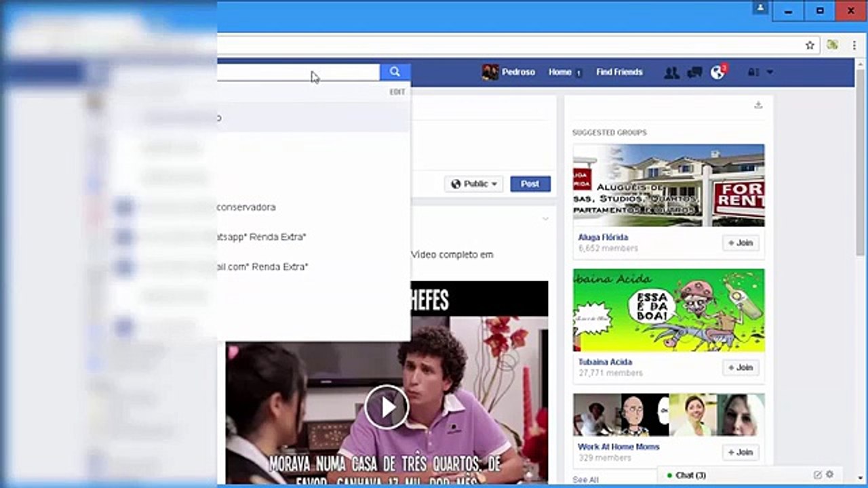Click the Work At Home Moms cover image
868x488 pixels.
(x=669, y=415)
